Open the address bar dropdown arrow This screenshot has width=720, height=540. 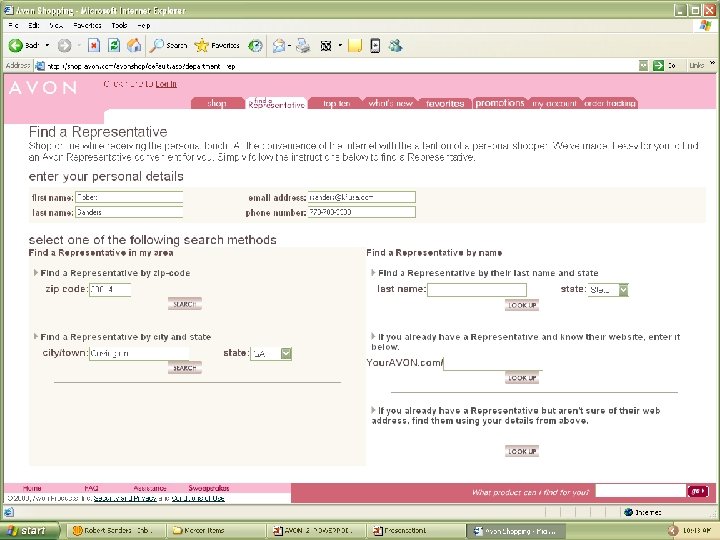(644, 66)
